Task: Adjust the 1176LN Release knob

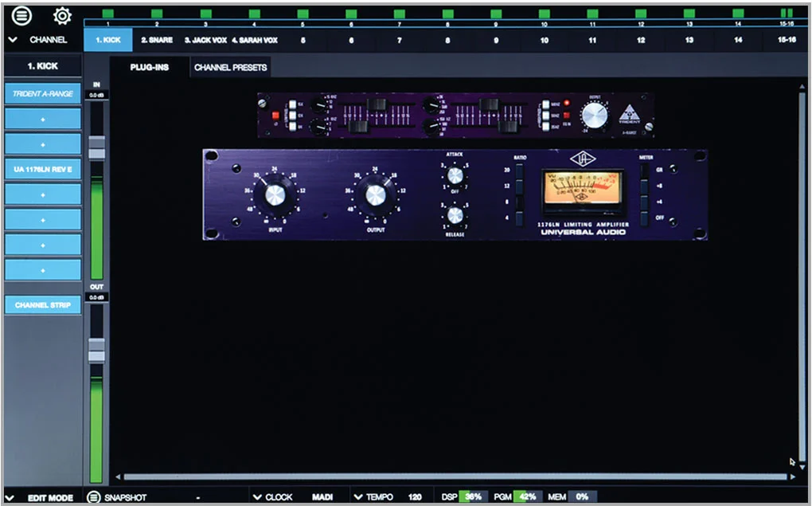Action: point(455,214)
